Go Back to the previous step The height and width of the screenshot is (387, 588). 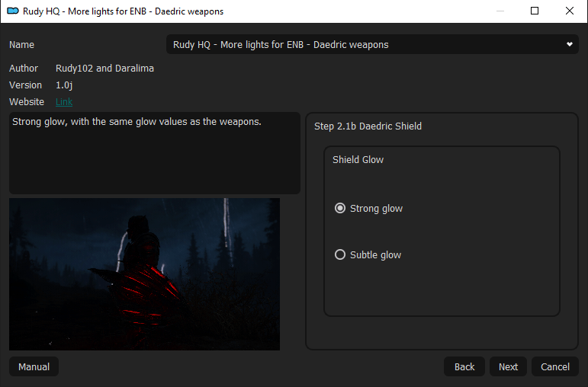[464, 366]
